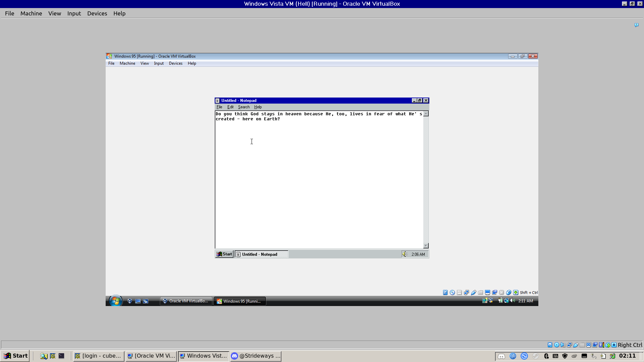Click chat notification icon at top right corner
Viewport: 644px width, 362px height.
636,25
